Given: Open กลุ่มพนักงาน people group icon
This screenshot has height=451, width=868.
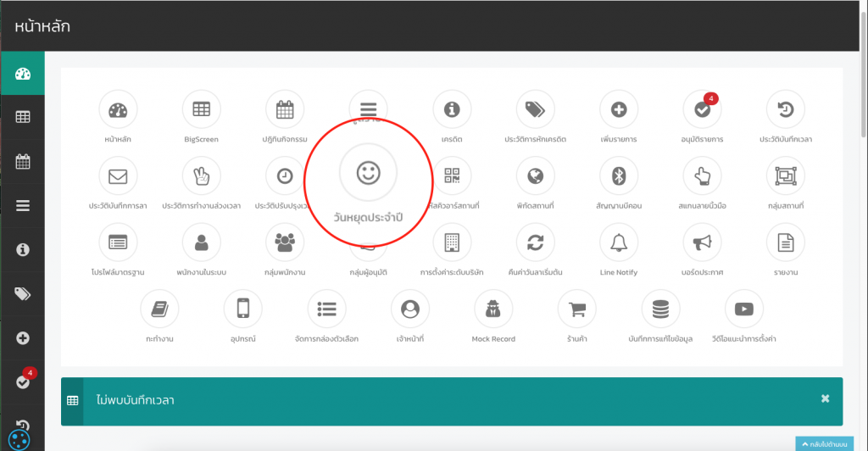Looking at the screenshot, I should [285, 242].
